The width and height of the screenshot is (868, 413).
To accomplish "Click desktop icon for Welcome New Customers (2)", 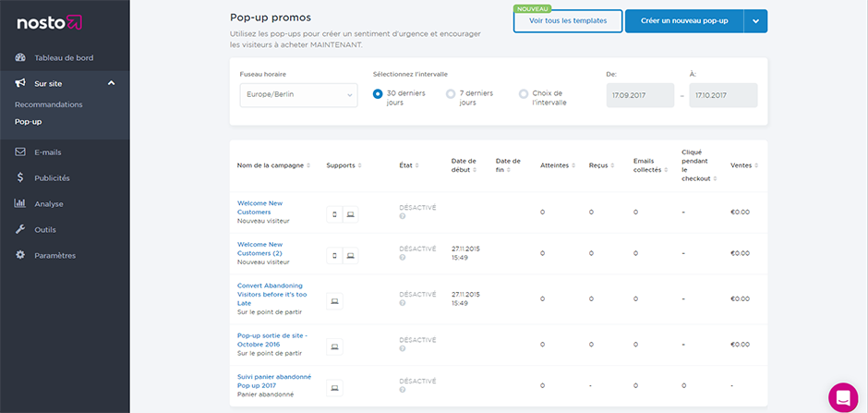I will [350, 255].
